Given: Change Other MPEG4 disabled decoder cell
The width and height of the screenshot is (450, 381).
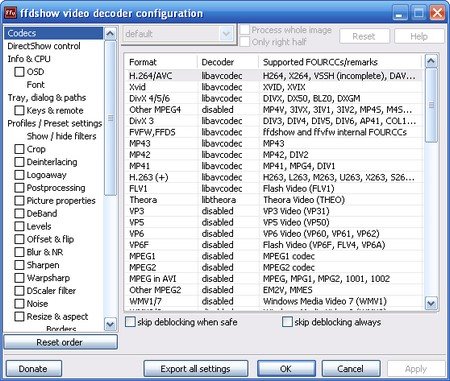Looking at the screenshot, I should (x=228, y=110).
